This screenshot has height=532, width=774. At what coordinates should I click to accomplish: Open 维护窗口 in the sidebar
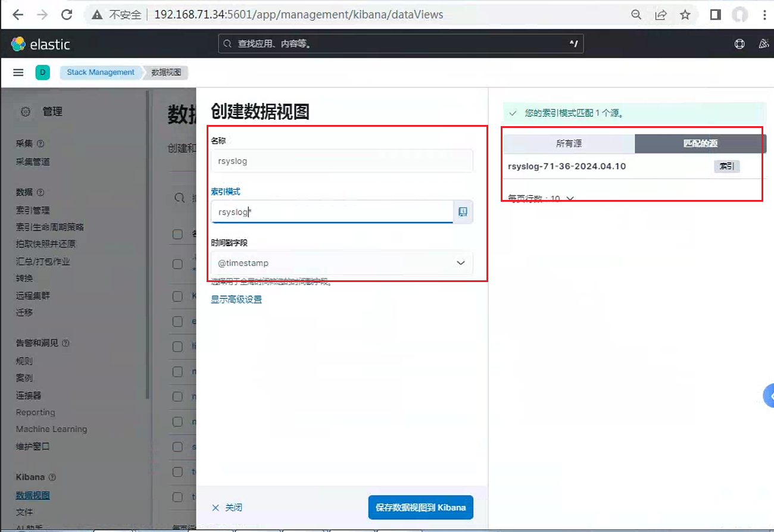tap(33, 446)
